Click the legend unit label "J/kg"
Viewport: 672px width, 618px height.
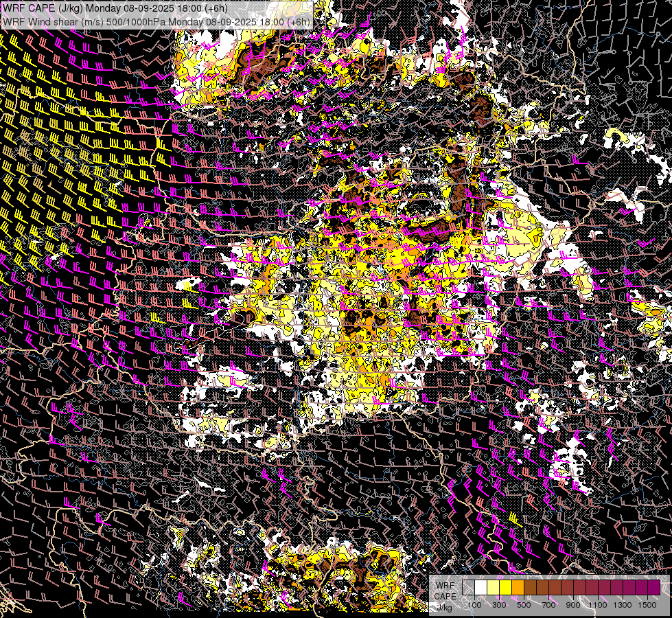click(444, 608)
